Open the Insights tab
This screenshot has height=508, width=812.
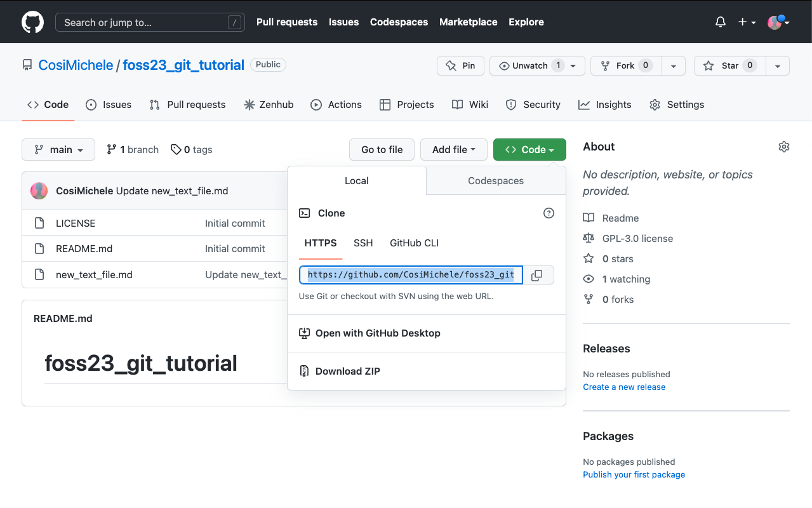pyautogui.click(x=604, y=105)
